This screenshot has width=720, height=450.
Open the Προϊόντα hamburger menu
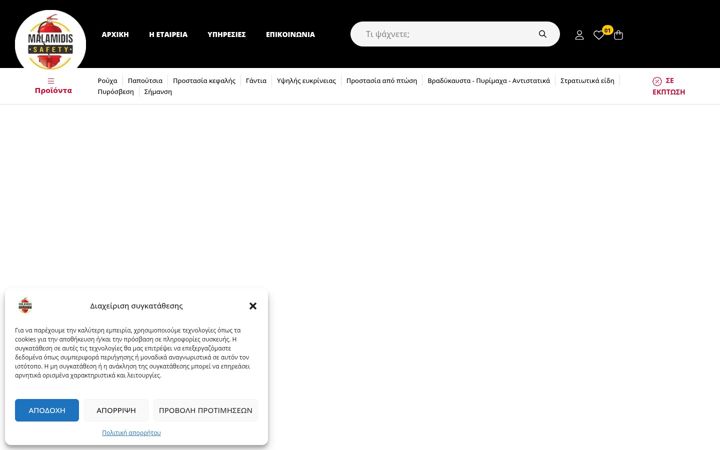click(x=53, y=86)
